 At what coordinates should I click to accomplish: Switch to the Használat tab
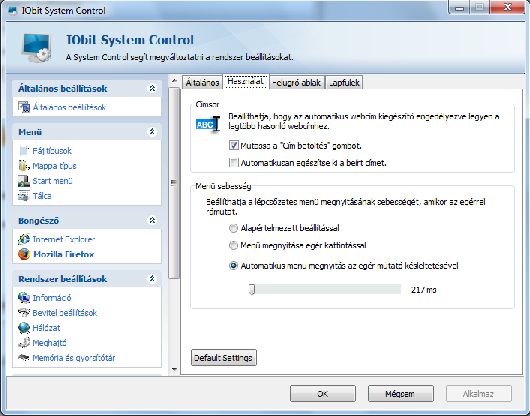pyautogui.click(x=245, y=81)
